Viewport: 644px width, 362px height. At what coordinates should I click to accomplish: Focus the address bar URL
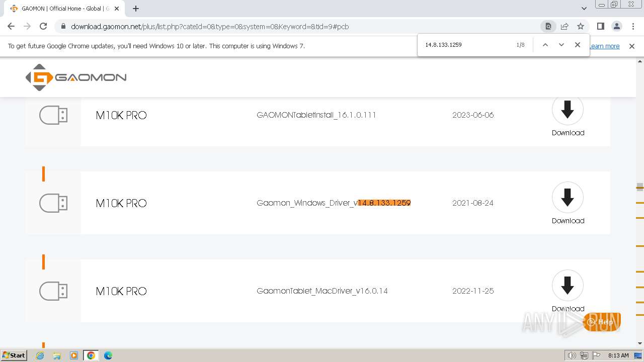(210, 27)
